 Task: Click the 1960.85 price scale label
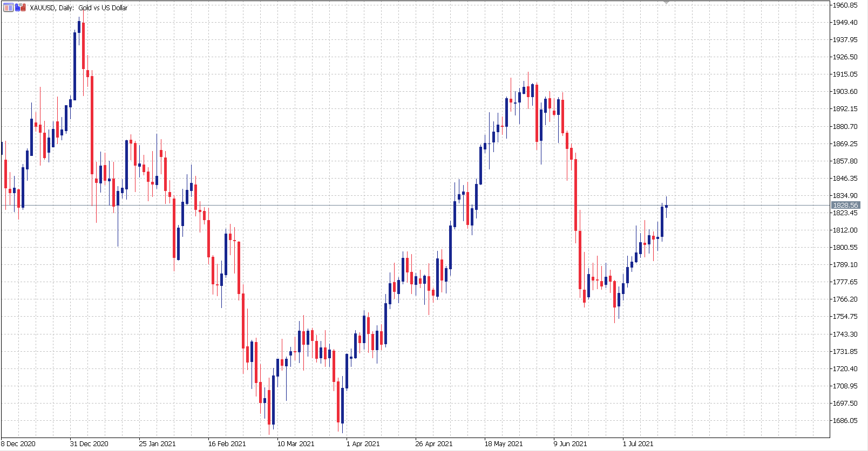[845, 5]
